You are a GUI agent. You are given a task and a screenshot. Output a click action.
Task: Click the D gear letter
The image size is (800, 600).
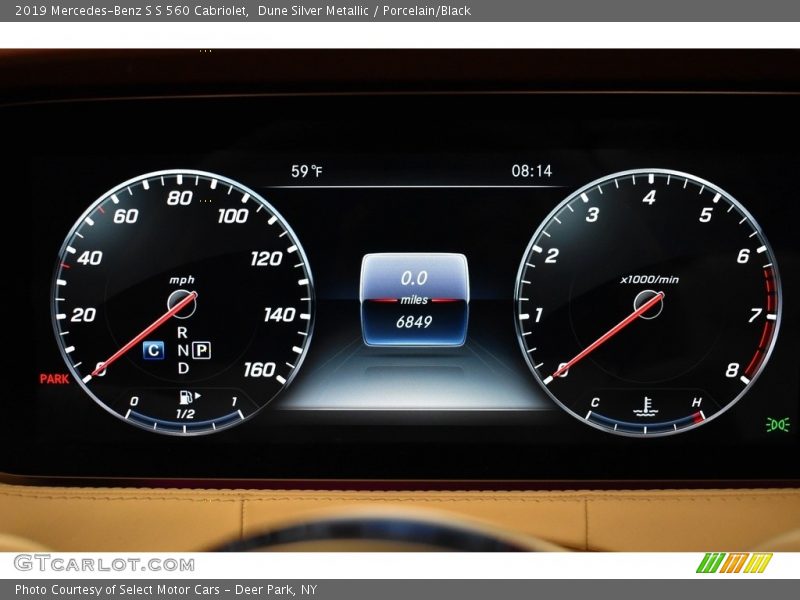point(183,368)
